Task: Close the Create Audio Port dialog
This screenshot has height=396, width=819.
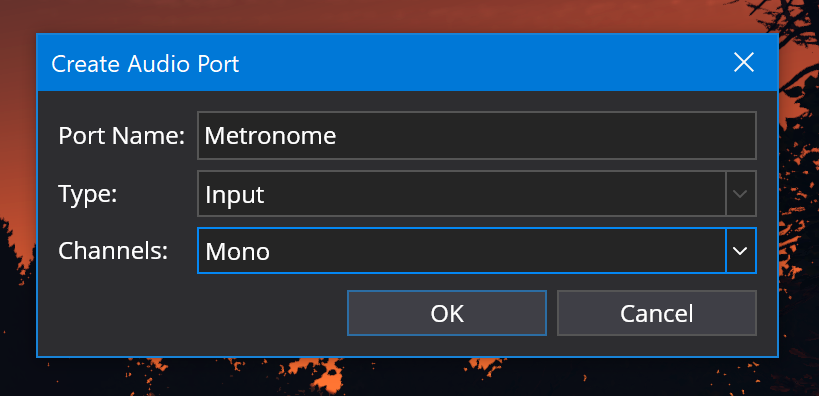Action: 743,63
